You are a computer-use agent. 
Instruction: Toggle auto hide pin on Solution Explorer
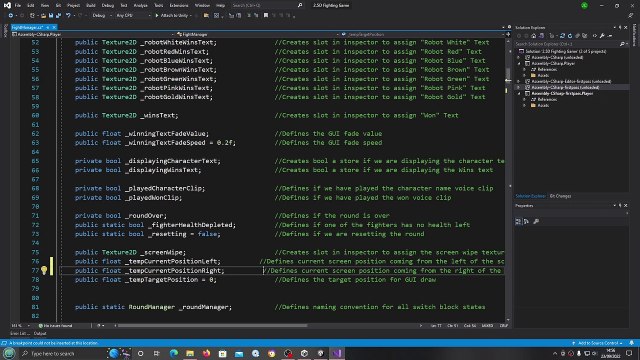coord(620,27)
